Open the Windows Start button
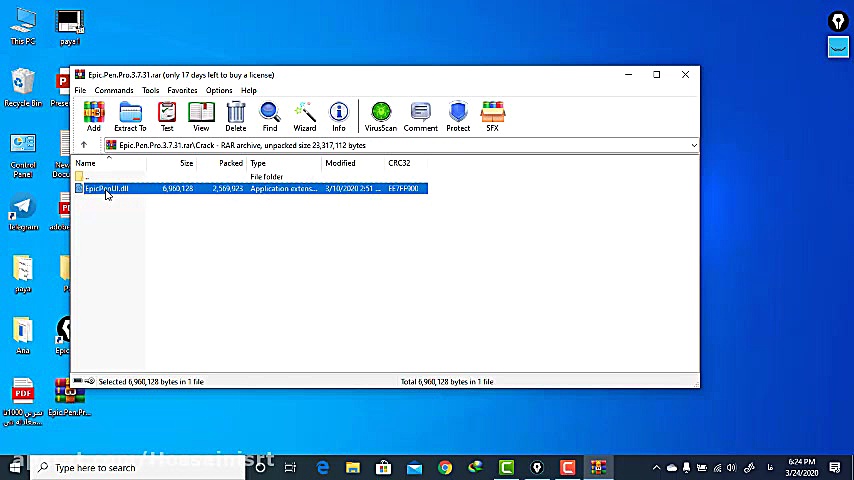Viewport: 854px width, 480px height. point(15,467)
